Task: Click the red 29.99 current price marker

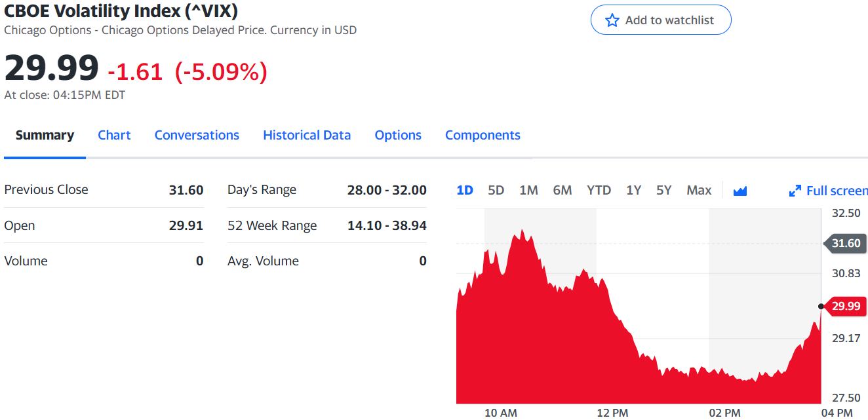Action: point(845,306)
